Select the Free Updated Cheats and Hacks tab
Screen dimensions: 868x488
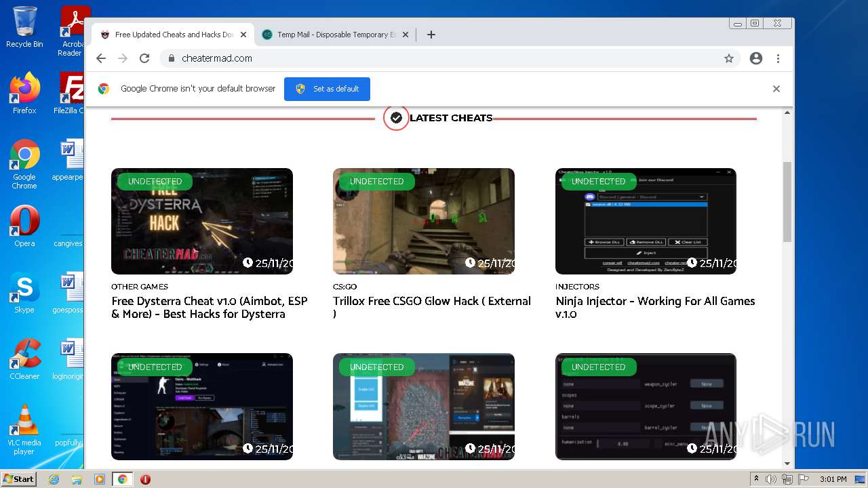[x=174, y=35]
